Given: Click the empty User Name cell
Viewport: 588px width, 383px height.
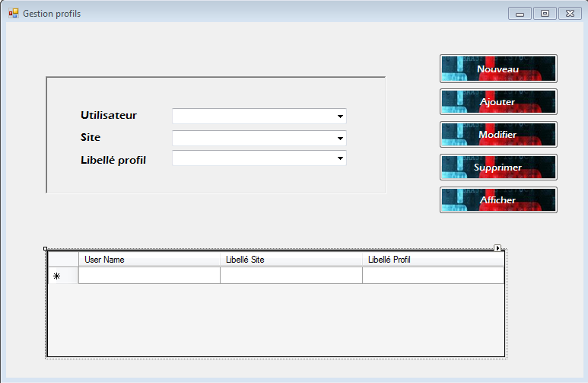Looking at the screenshot, I should 149,276.
